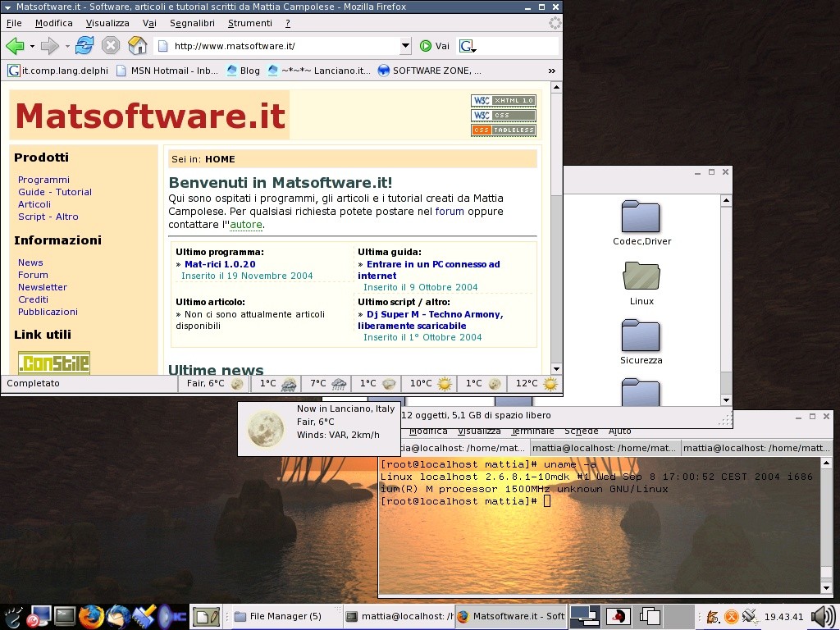Click the volume speaker icon in panel

tap(822, 617)
